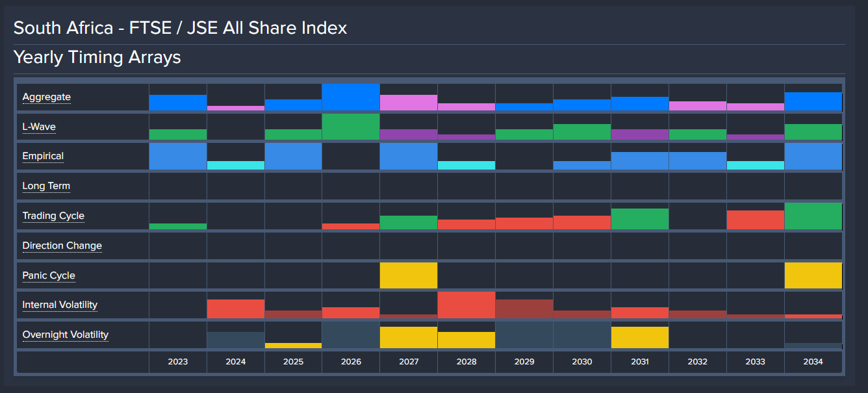Open the Long Term row label
The height and width of the screenshot is (393, 868).
coord(46,186)
